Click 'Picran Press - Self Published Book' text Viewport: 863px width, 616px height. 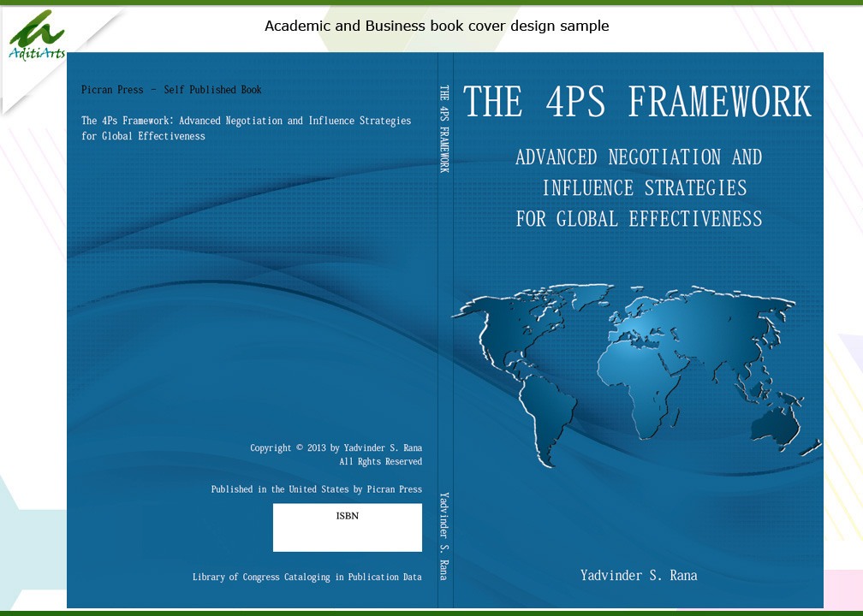tap(171, 90)
